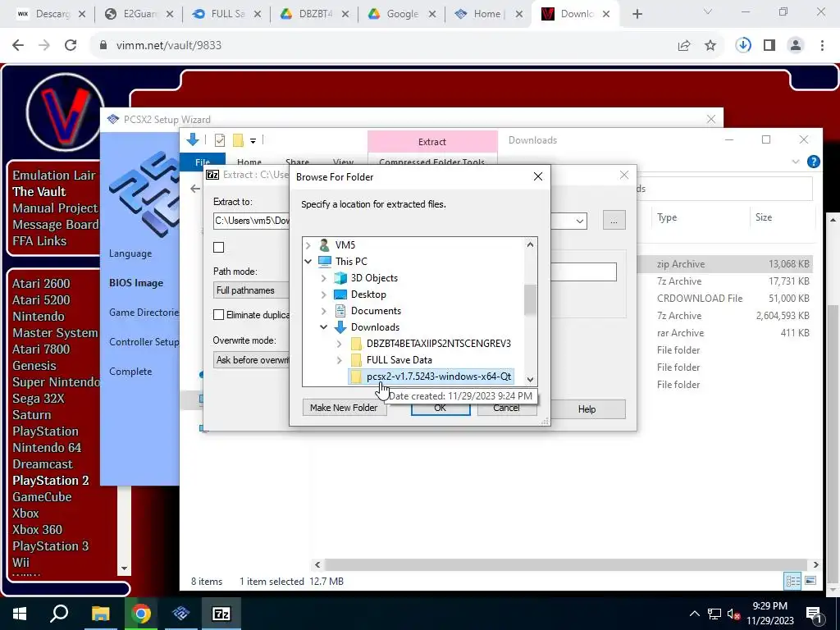Open network status tray icon

[714, 614]
